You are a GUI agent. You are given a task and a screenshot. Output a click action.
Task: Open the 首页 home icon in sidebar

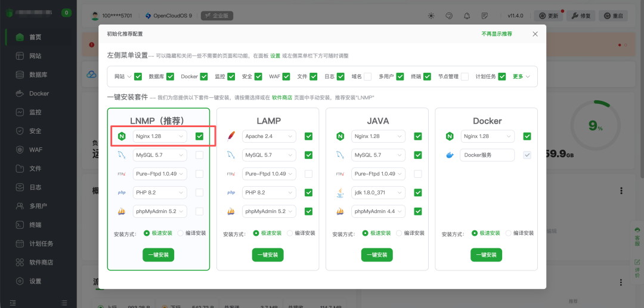click(x=20, y=38)
